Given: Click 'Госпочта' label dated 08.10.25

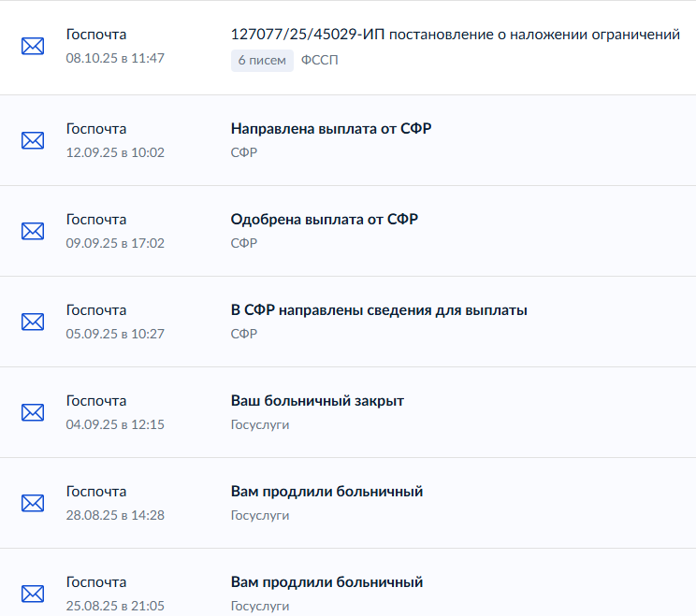Looking at the screenshot, I should (96, 35).
